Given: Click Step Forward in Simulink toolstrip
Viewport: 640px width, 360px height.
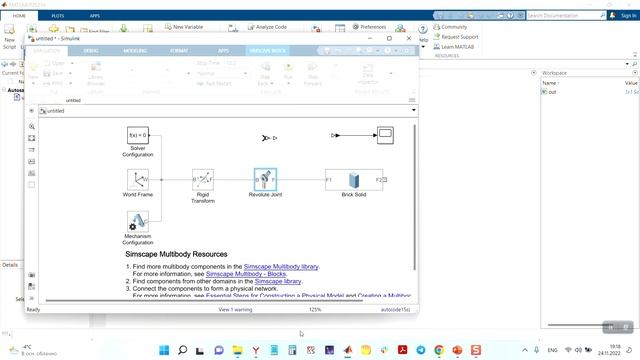Looking at the screenshot, I should coord(312,67).
